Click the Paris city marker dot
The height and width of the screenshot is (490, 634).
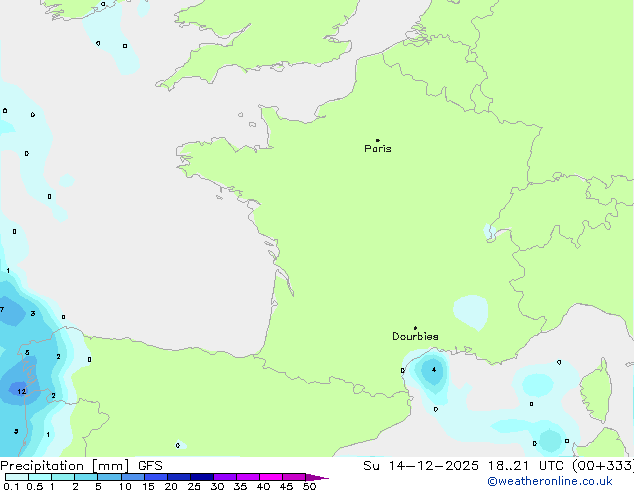377,140
